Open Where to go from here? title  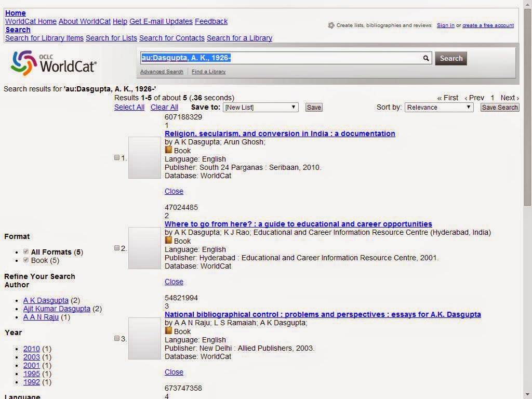298,224
